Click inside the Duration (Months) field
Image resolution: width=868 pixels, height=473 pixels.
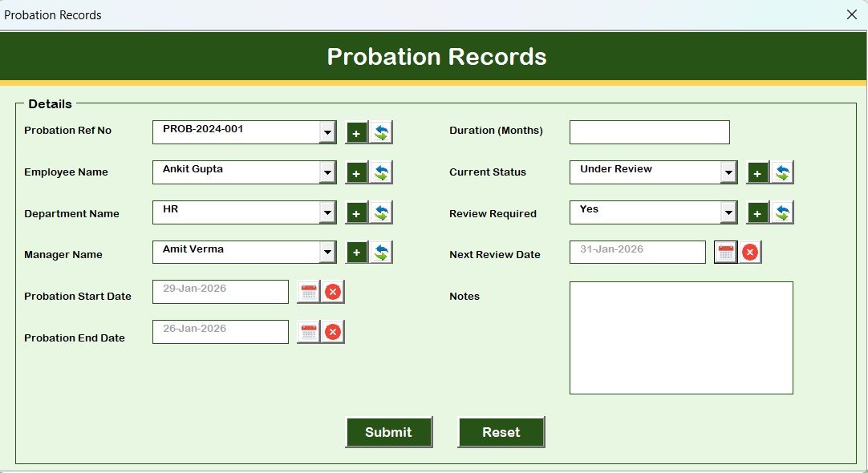point(648,131)
